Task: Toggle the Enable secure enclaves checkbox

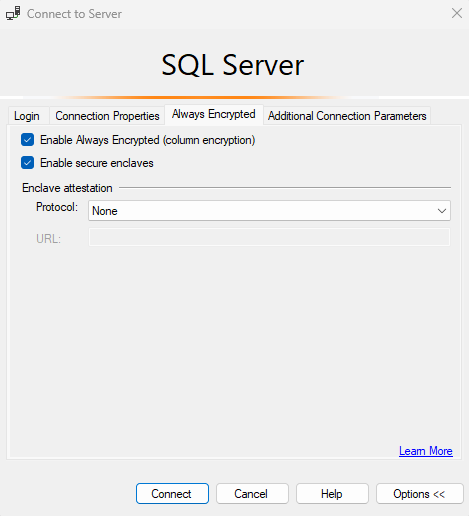Action: coord(27,163)
